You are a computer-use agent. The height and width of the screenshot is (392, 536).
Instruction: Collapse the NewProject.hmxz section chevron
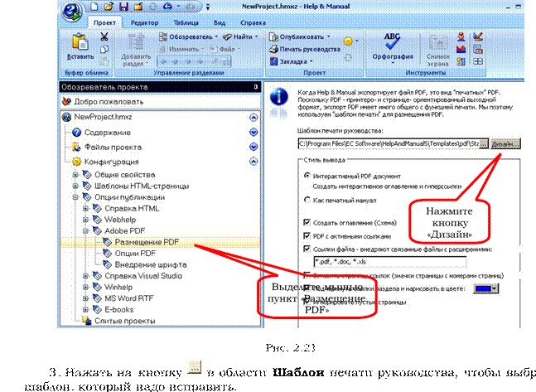[x=254, y=118]
